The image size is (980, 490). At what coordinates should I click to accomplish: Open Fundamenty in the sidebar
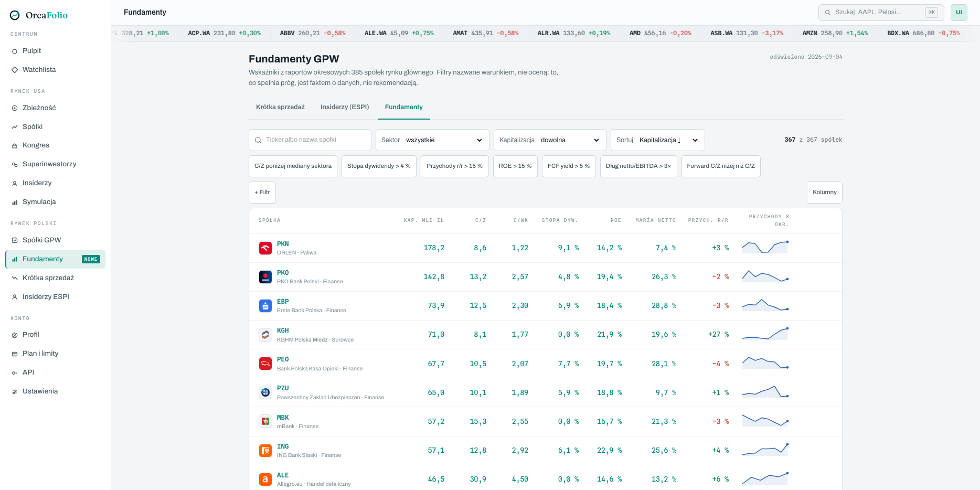click(x=55, y=259)
